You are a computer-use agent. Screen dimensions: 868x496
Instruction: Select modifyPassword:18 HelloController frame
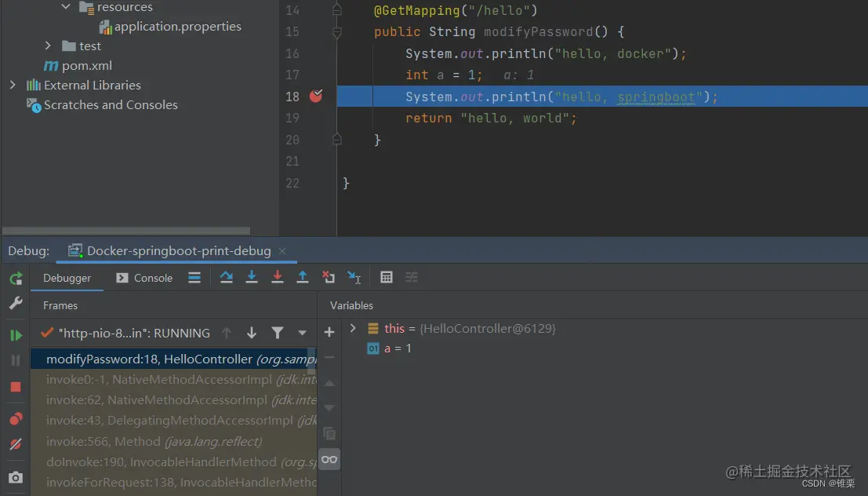(173, 359)
